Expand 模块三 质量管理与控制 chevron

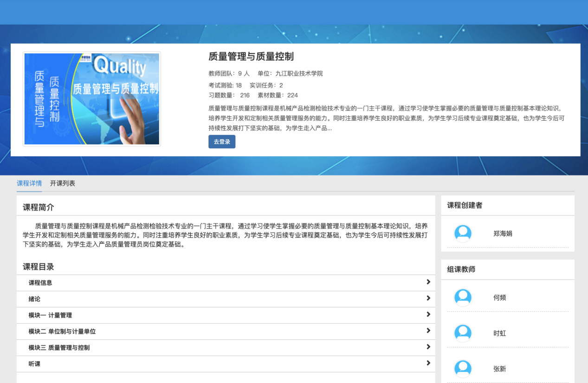click(428, 347)
